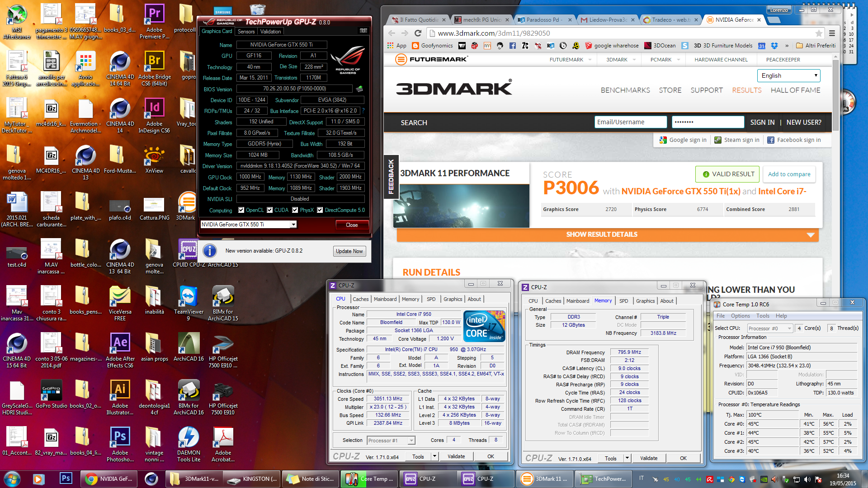
Task: Open Adobe Illustrator desktop shortcut
Action: (x=120, y=397)
